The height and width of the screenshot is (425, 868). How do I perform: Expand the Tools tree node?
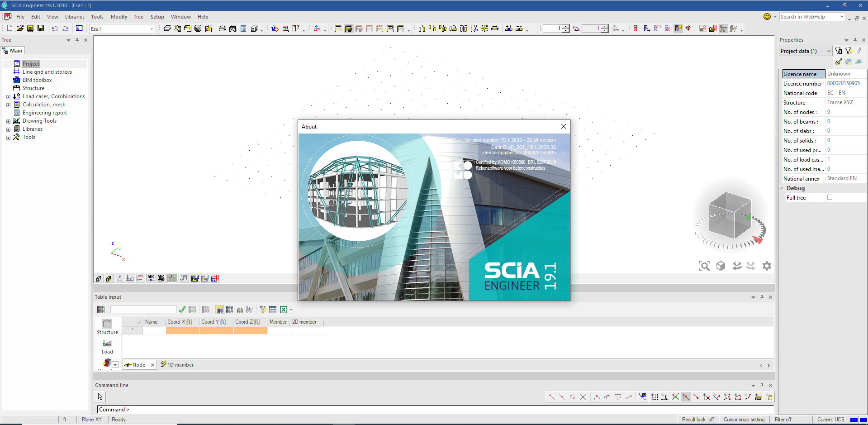tap(8, 138)
